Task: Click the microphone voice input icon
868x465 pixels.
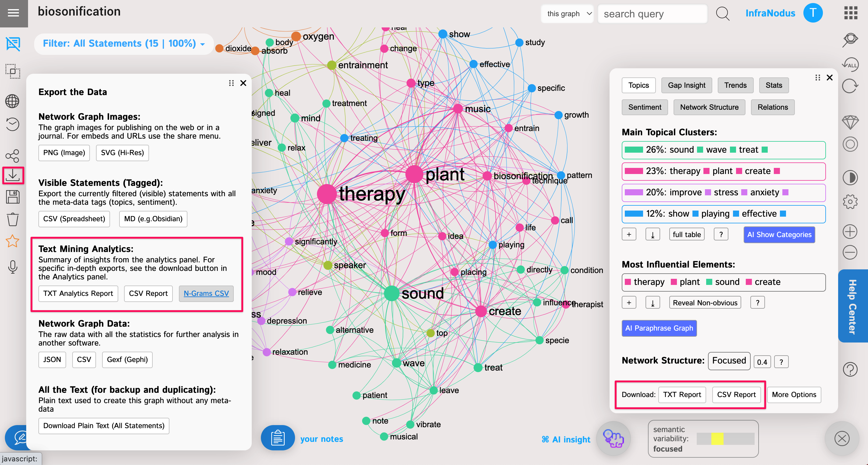Action: [12, 267]
